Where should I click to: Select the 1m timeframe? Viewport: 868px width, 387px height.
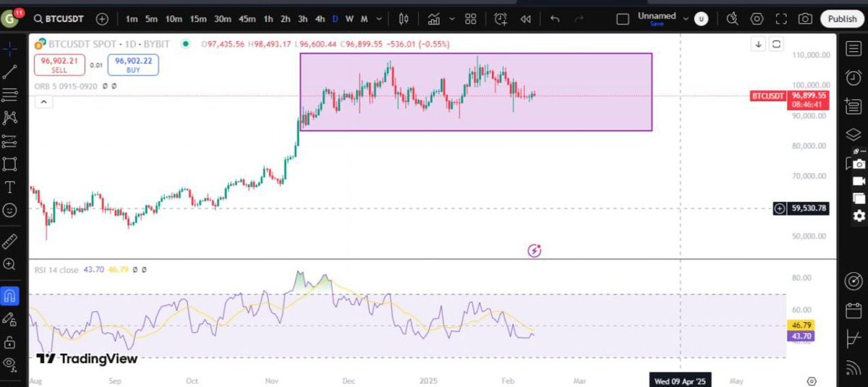(131, 19)
